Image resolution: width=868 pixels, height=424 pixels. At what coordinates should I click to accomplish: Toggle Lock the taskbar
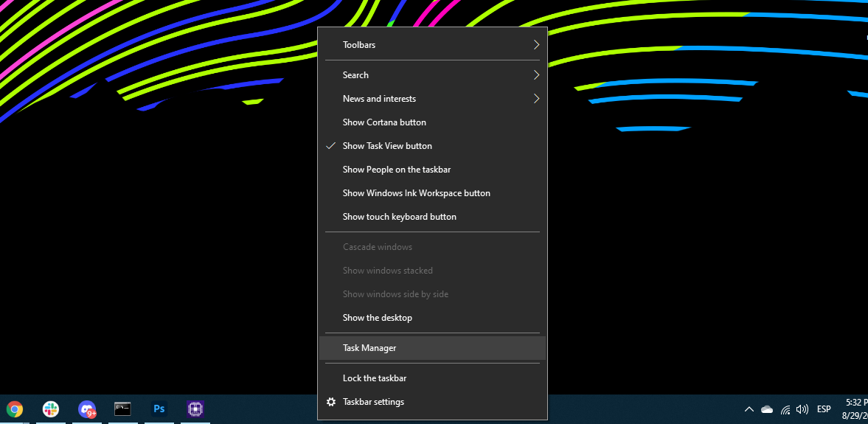(432, 378)
